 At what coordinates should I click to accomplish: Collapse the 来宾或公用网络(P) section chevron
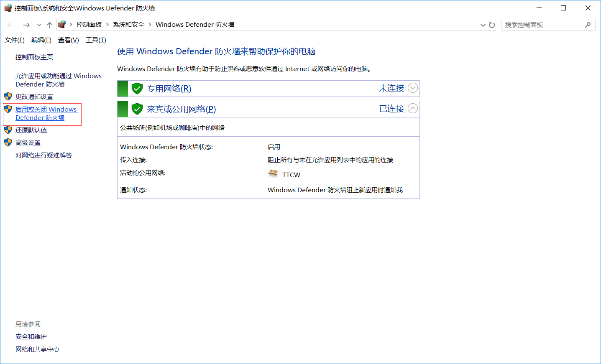[413, 109]
